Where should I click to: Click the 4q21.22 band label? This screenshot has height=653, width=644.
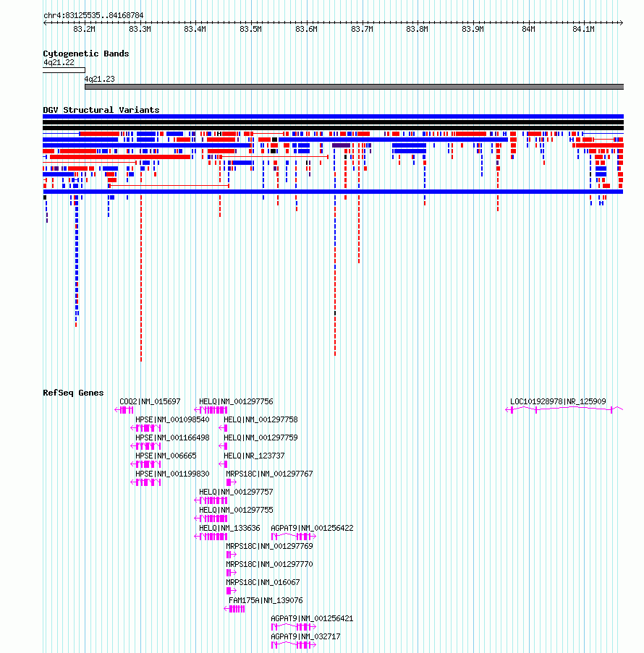point(59,62)
